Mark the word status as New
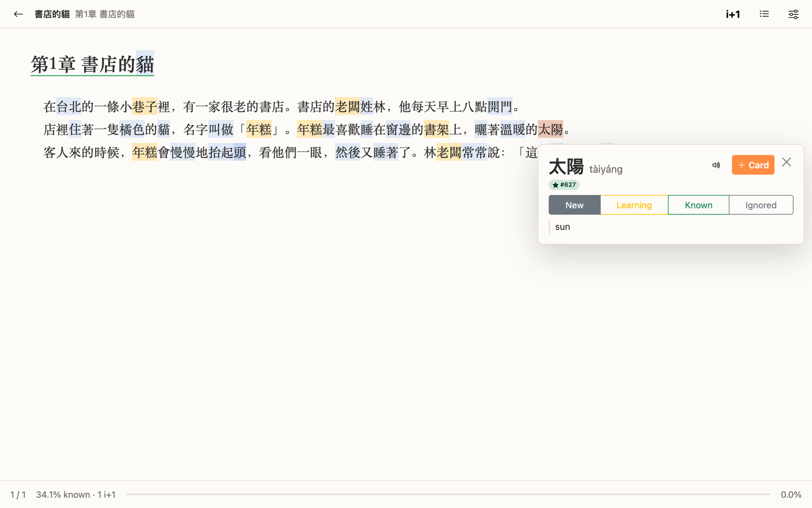This screenshot has width=812, height=508. 574,205
